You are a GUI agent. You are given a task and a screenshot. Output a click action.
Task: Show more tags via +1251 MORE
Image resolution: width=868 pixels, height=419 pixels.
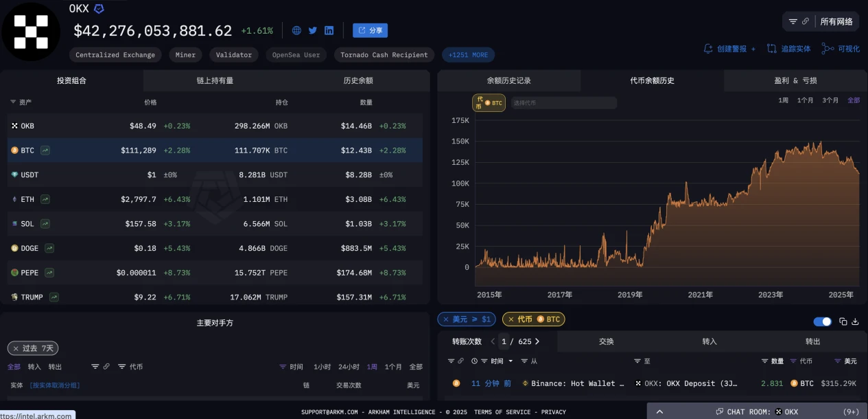(468, 55)
